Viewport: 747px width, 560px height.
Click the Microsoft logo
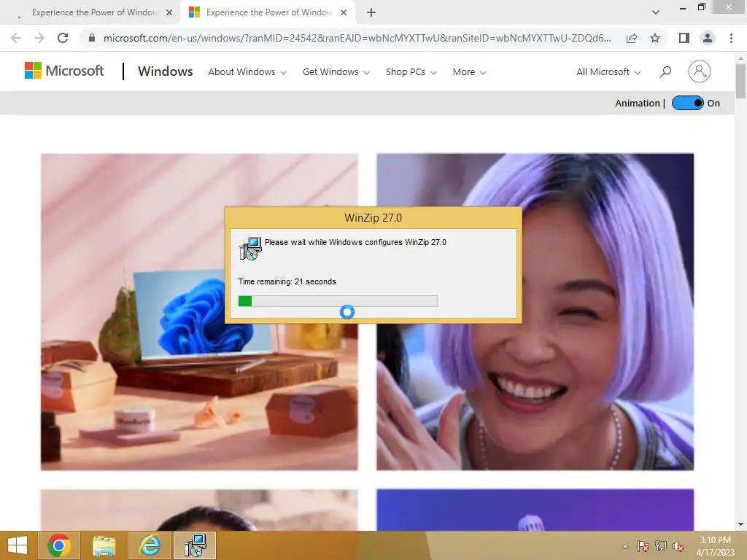[64, 71]
